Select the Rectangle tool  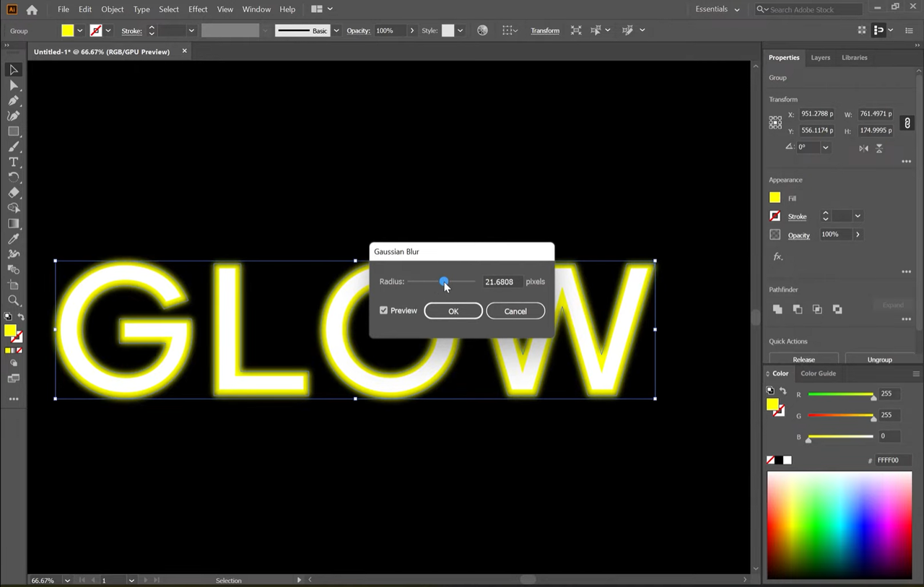point(13,131)
